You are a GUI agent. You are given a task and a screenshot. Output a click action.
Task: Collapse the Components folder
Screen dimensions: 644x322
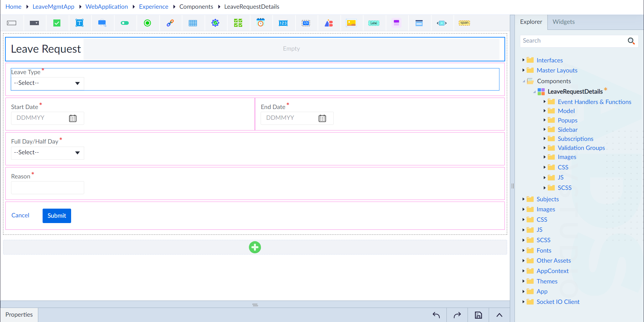click(x=524, y=81)
